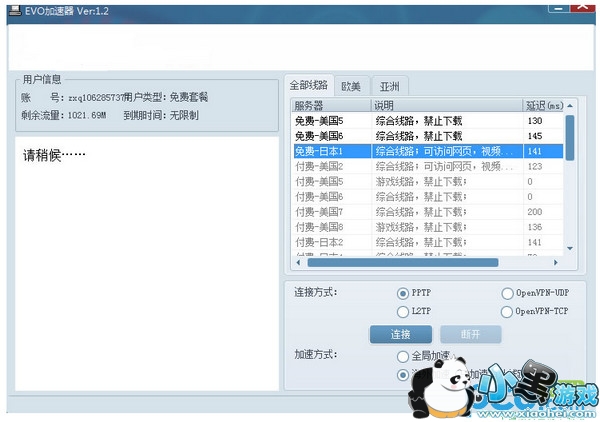The image size is (600, 422).
Task: Switch to the 全部线路 tab
Action: click(x=308, y=85)
